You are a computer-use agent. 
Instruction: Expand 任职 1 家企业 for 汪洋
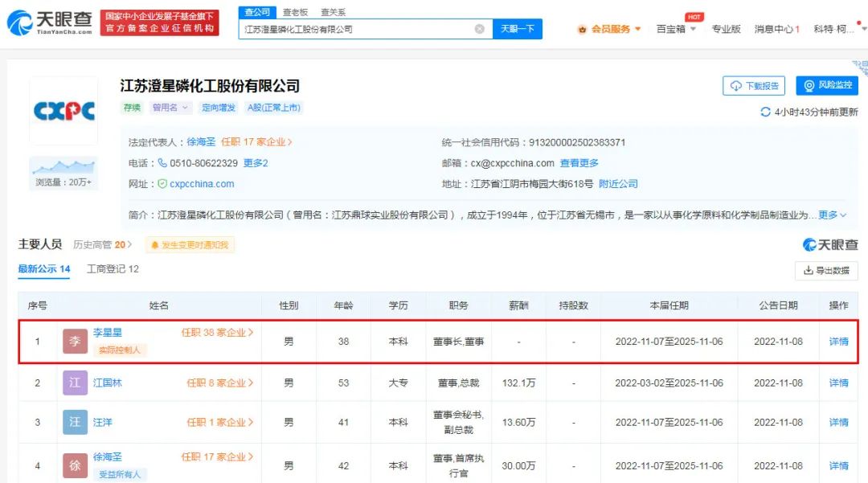tap(219, 422)
